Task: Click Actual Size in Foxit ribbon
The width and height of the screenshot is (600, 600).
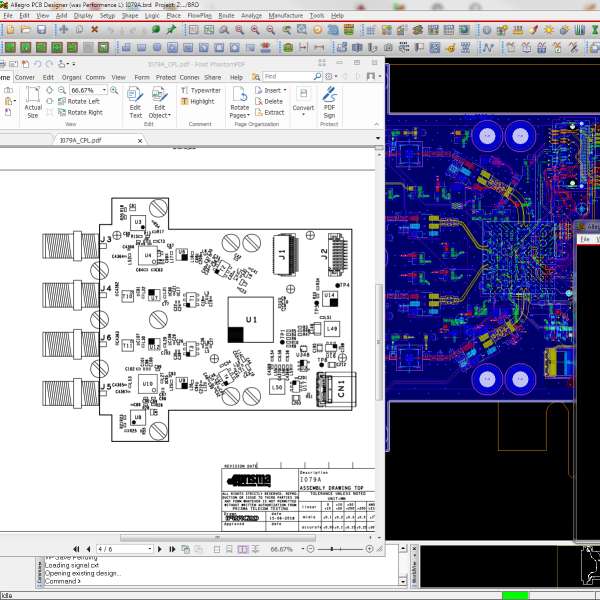Action: tap(33, 103)
